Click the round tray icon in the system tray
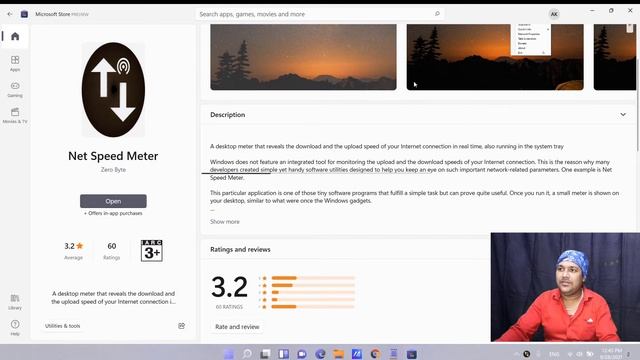 click(527, 354)
